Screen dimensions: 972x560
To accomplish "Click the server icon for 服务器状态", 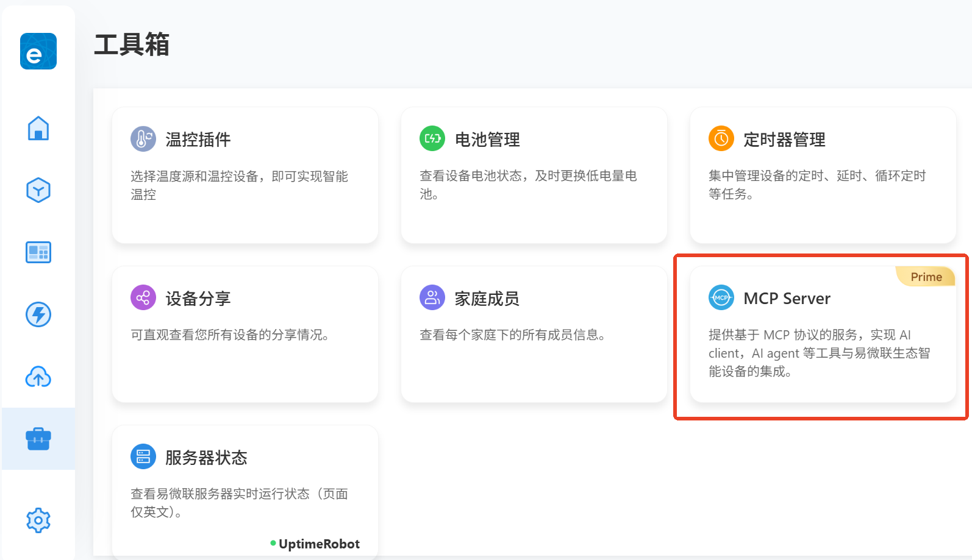I will coord(143,456).
